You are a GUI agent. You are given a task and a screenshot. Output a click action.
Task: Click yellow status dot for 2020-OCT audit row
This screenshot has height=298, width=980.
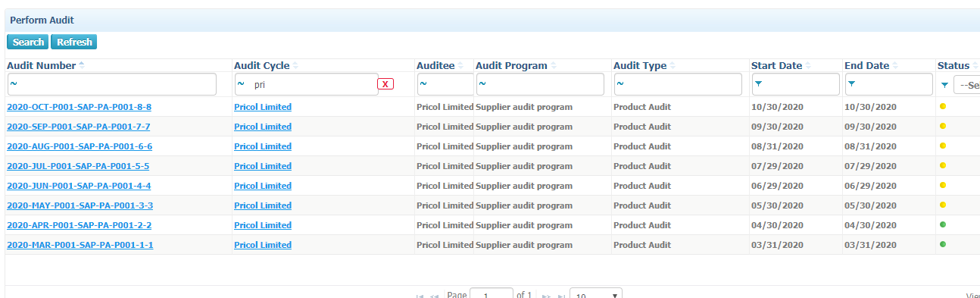943,106
